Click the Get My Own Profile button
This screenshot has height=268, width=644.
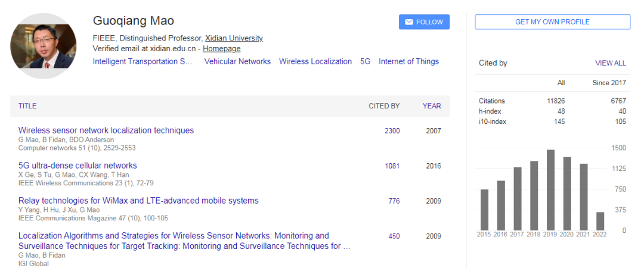552,22
